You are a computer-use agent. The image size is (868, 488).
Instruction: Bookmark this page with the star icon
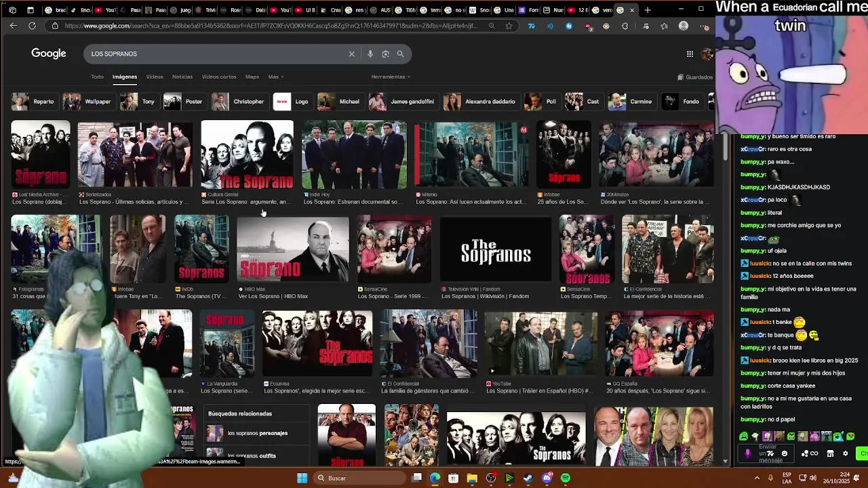point(509,26)
